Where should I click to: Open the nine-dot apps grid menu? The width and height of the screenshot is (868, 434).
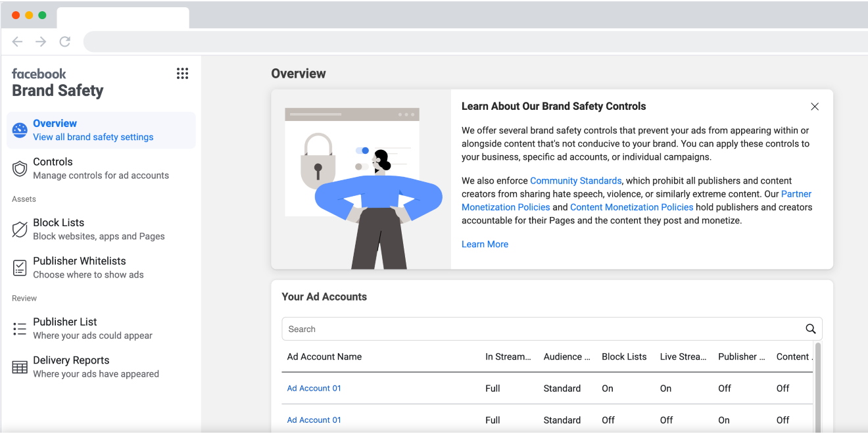click(182, 74)
